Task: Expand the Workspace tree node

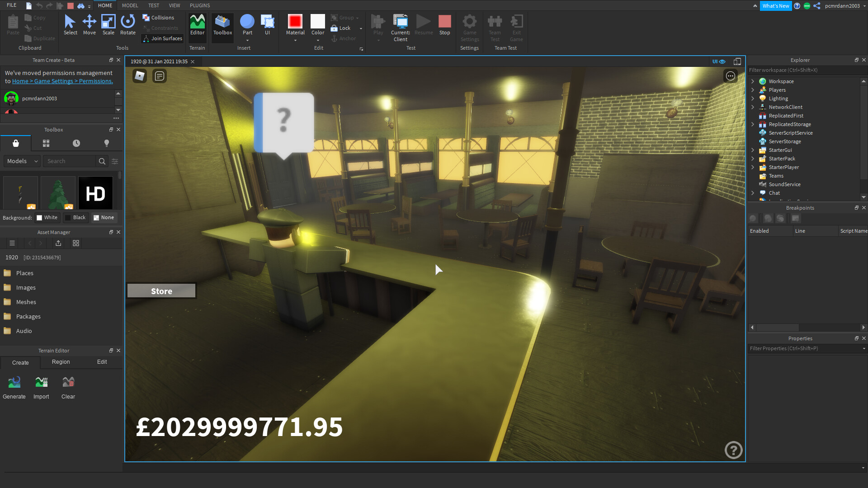Action: tap(753, 81)
